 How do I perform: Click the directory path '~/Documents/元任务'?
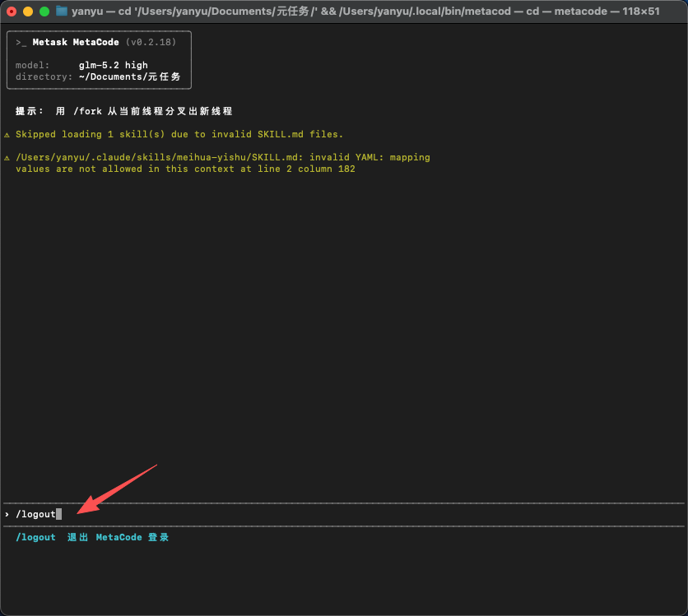coord(129,76)
